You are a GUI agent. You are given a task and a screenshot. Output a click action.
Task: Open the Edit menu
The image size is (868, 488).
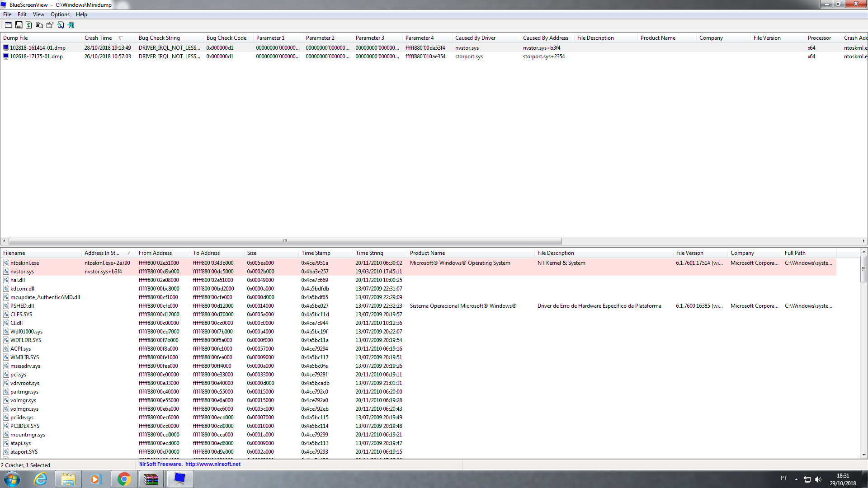pos(22,14)
